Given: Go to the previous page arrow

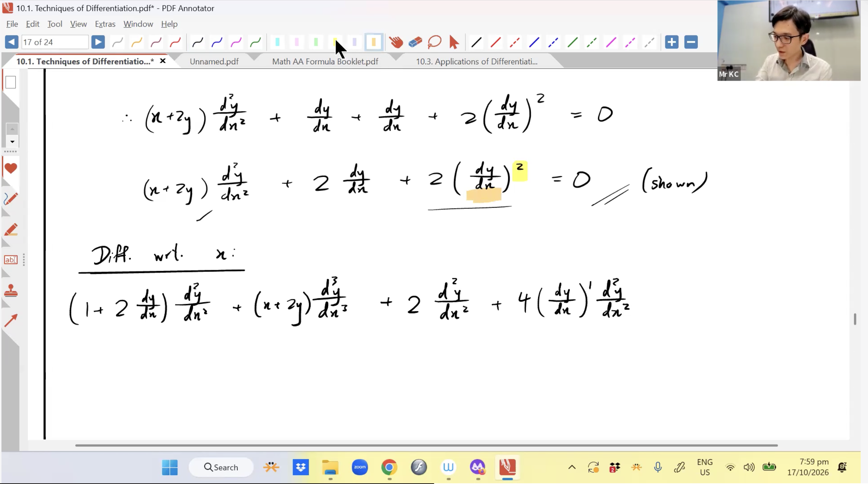Looking at the screenshot, I should click(x=12, y=42).
